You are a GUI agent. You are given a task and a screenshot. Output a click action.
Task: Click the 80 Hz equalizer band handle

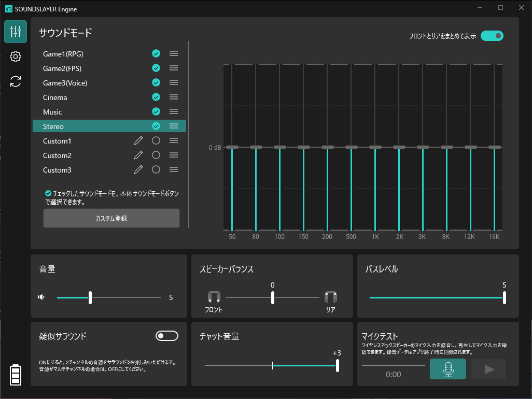coord(256,147)
